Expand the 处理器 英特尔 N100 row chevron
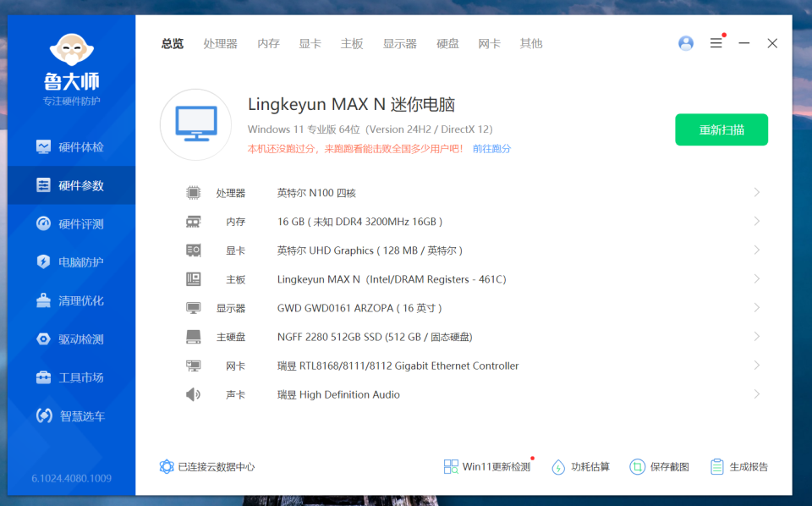 click(756, 193)
